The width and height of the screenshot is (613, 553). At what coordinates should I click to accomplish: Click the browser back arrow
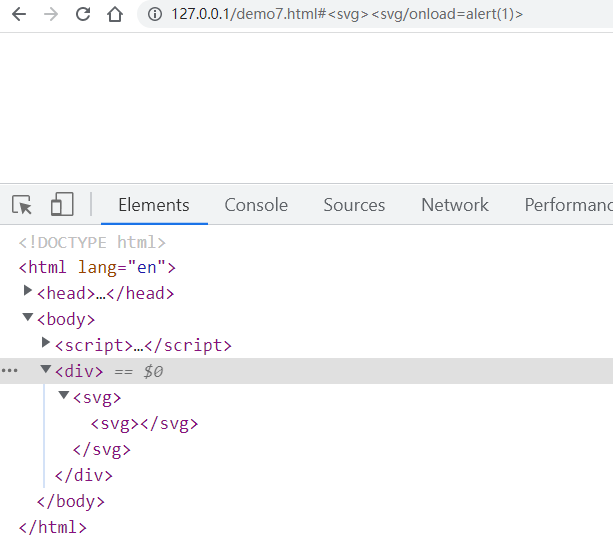click(19, 15)
